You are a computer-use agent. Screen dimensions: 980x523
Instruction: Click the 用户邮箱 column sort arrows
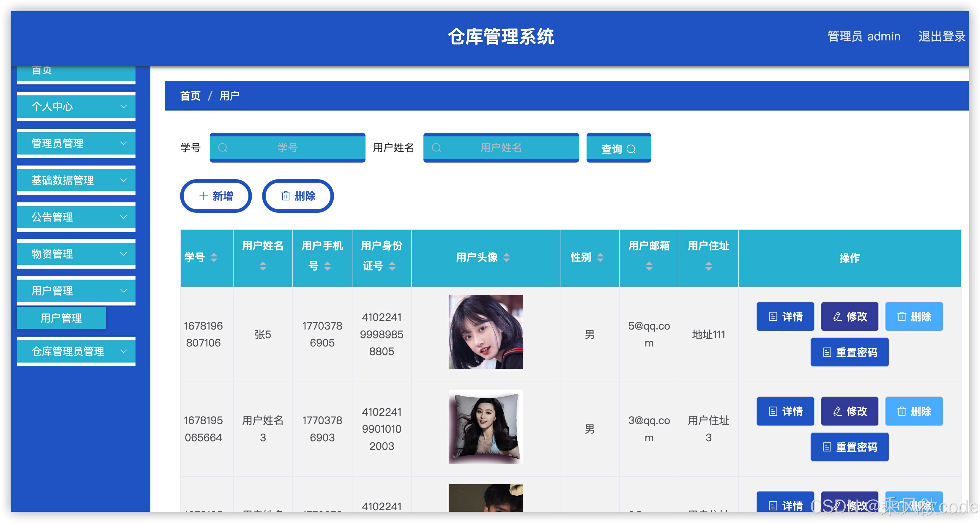pos(649,266)
